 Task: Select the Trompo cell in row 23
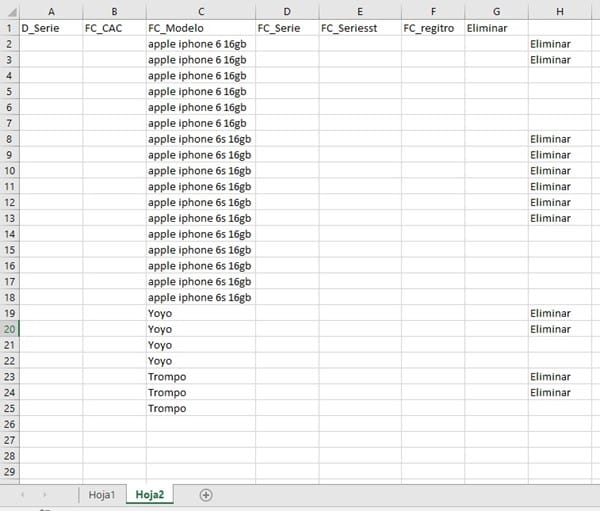coord(201,377)
